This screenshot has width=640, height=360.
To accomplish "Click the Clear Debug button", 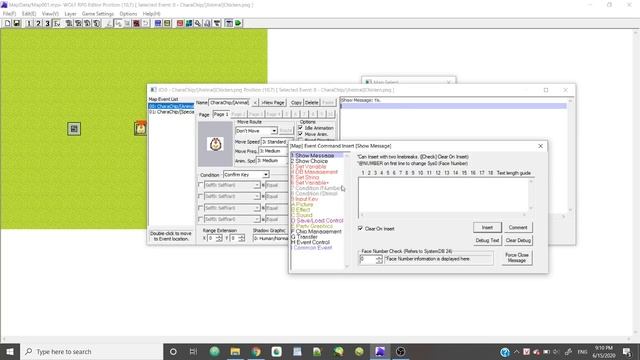I will pyautogui.click(x=518, y=240).
